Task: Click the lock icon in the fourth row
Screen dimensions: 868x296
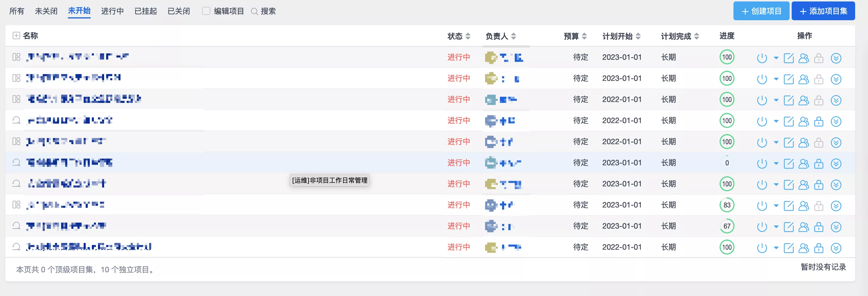Action: [x=819, y=122]
